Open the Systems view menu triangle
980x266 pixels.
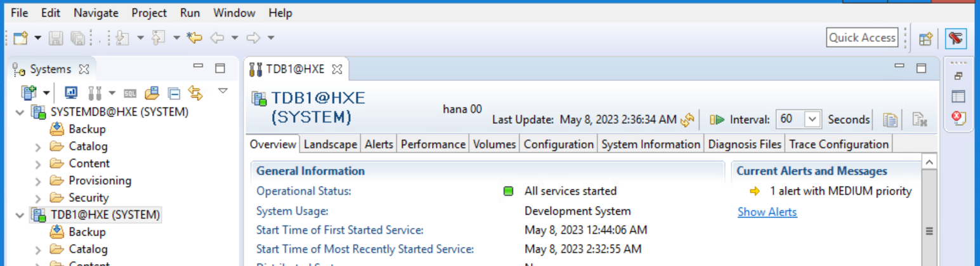(x=223, y=90)
